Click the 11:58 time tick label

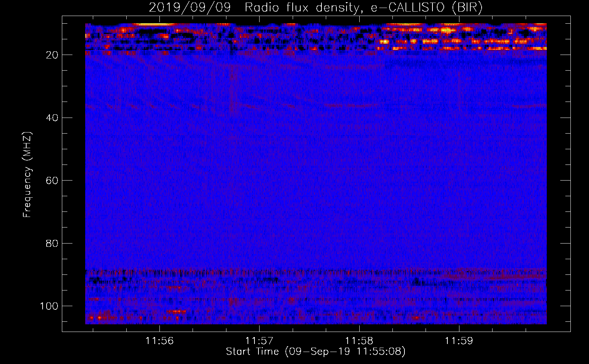[359, 341]
